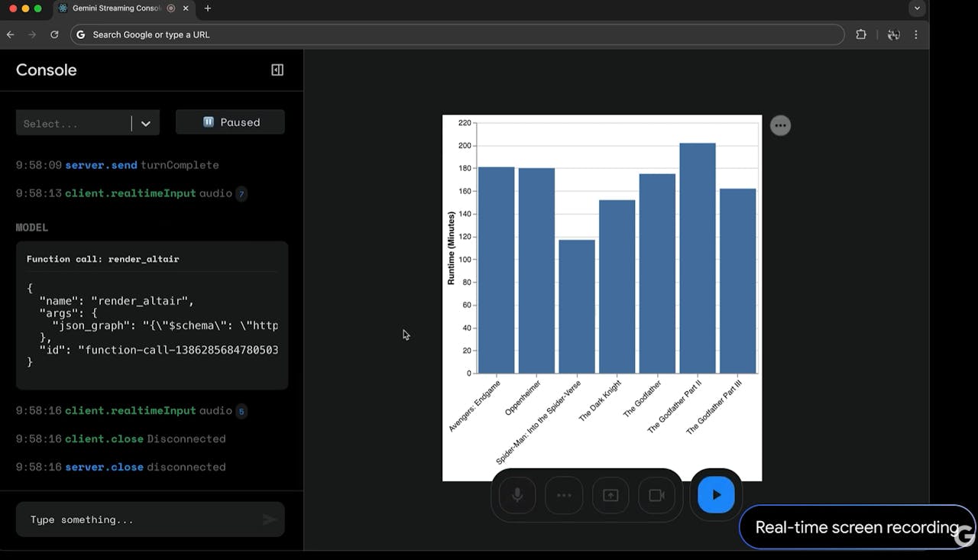This screenshot has width=978, height=560.
Task: Click the audio pulse dots button
Action: tap(564, 495)
